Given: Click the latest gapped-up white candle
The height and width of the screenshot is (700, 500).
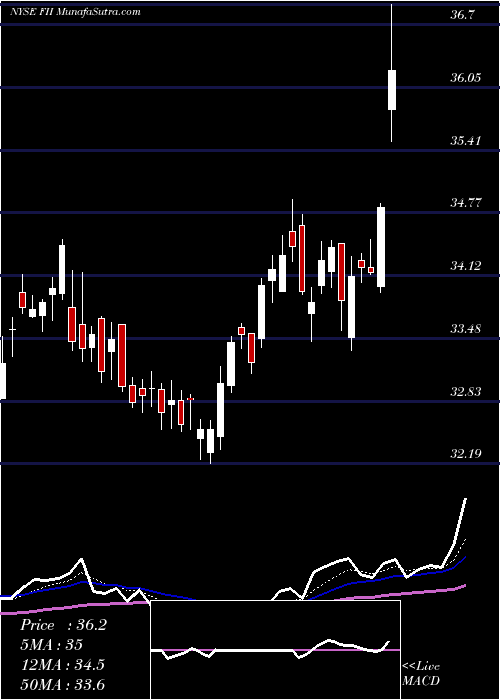Looking at the screenshot, I should (392, 90).
